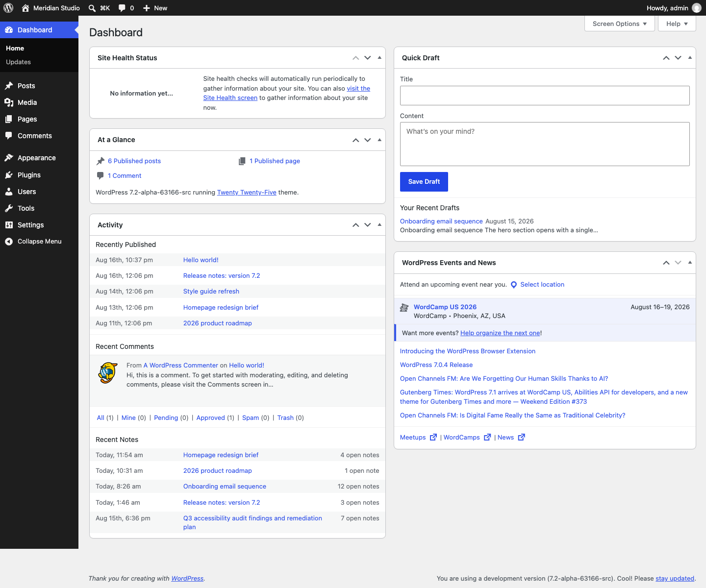Move Site Health Status panel down
Image resolution: width=706 pixels, height=588 pixels.
[368, 58]
